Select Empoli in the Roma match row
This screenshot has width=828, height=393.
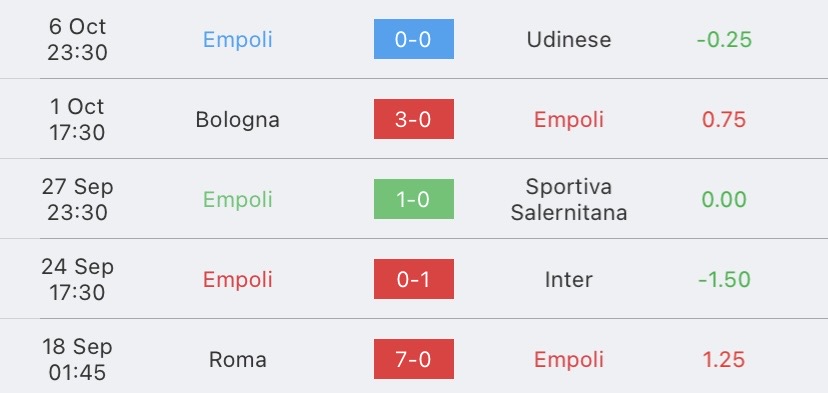tap(569, 360)
